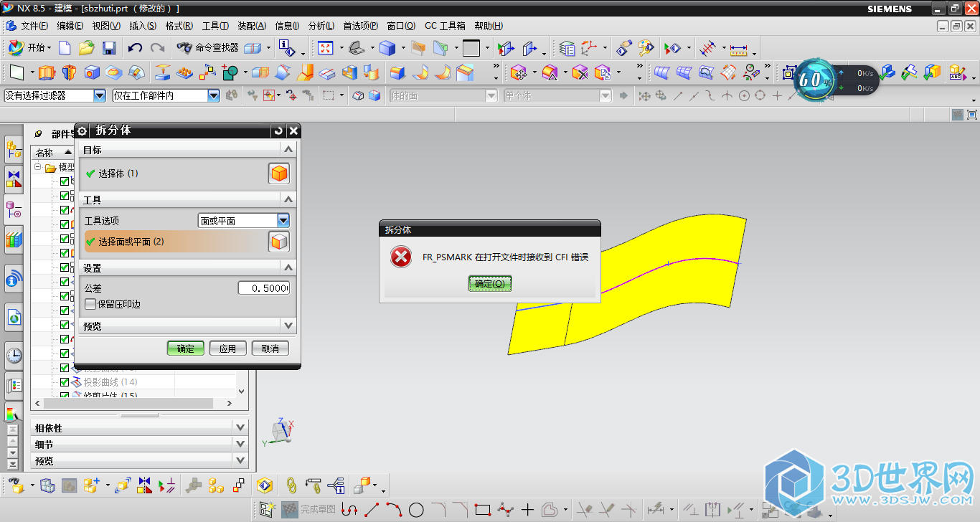This screenshot has height=522, width=980.
Task: Click the 公差 tolerance input field
Action: pyautogui.click(x=264, y=288)
